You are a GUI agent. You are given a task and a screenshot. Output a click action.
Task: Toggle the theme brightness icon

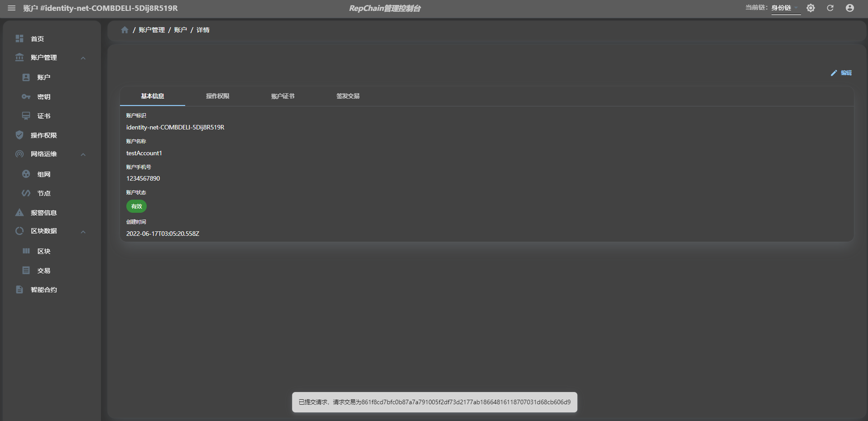pyautogui.click(x=810, y=8)
